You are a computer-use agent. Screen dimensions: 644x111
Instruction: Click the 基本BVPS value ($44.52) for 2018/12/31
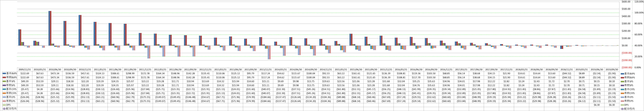coord(567,73)
